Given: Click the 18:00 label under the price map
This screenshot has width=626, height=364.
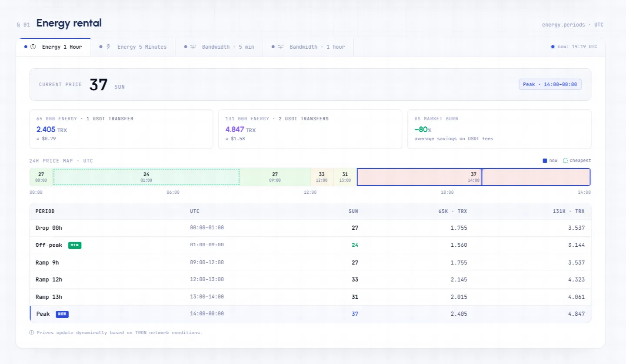Looking at the screenshot, I should coord(447,192).
